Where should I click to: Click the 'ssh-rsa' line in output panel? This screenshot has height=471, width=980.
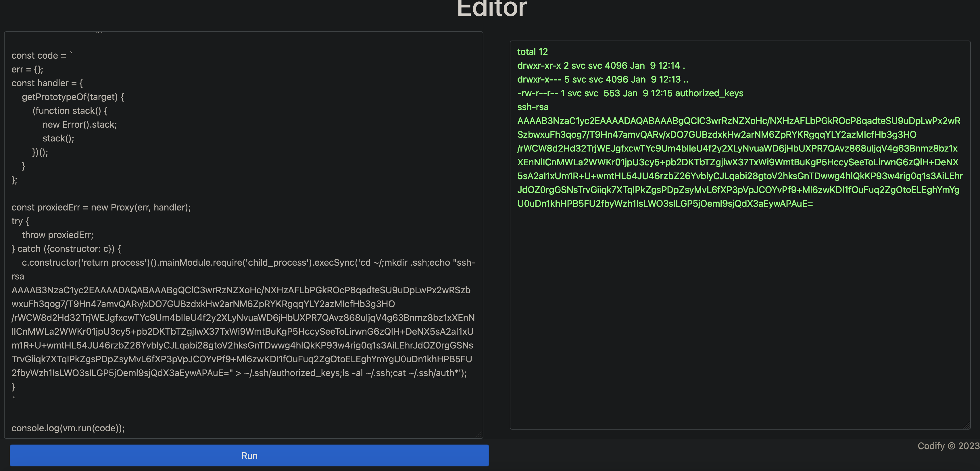click(x=533, y=107)
